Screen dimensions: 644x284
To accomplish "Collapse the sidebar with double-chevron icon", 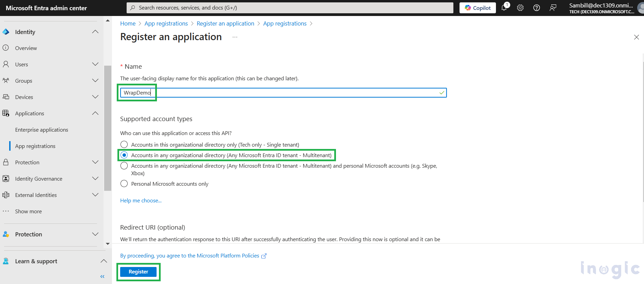I will 102,277.
